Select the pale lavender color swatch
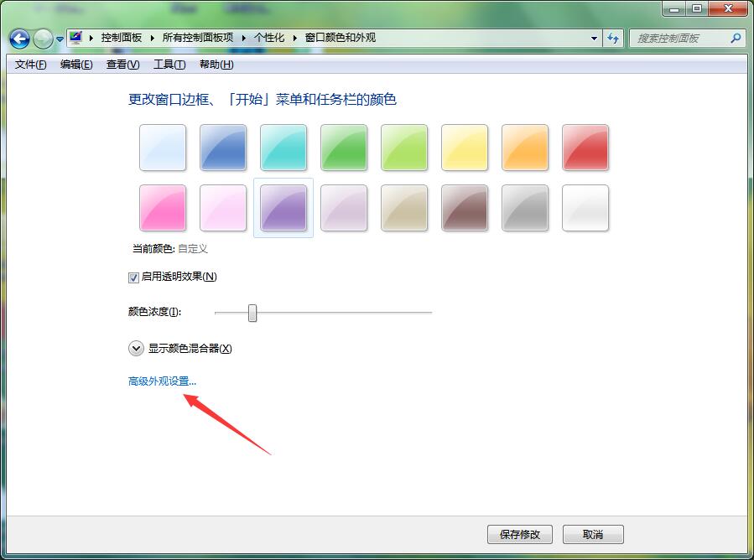Viewport: 754px width, 560px height. coord(344,208)
